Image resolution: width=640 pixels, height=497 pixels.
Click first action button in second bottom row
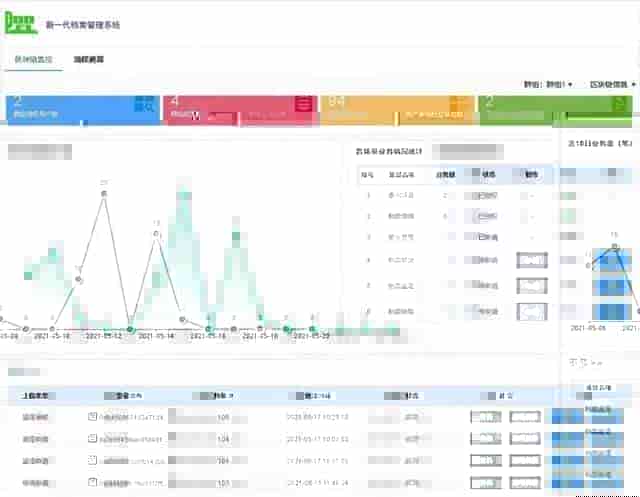[486, 439]
